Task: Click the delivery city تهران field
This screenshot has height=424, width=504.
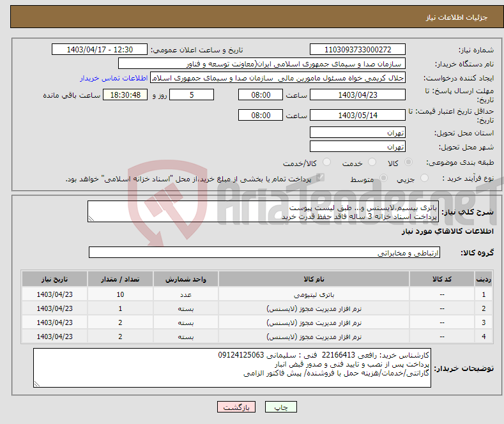Action: coord(358,146)
